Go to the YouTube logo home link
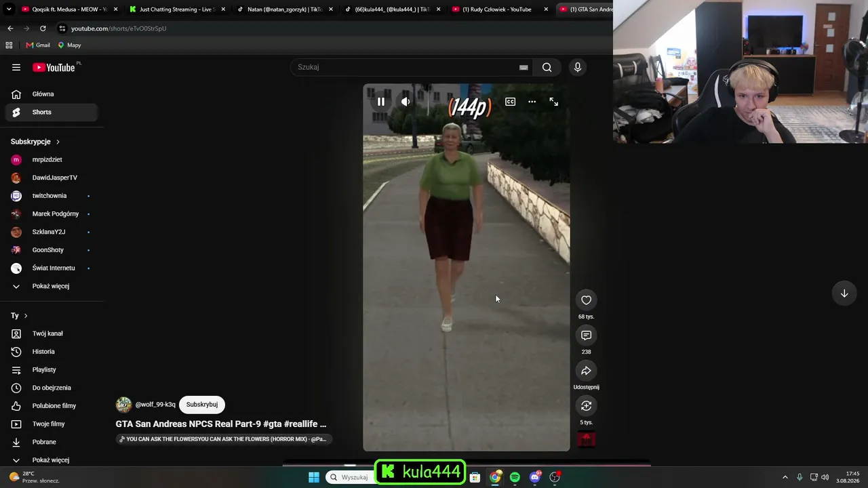 click(54, 67)
